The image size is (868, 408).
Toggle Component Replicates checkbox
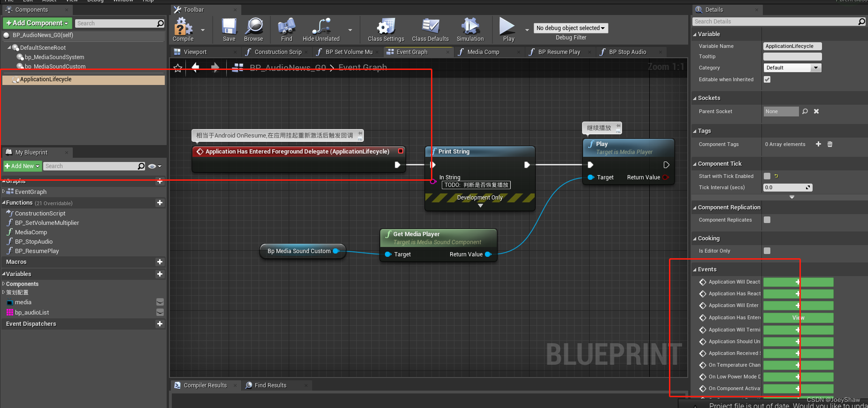767,220
